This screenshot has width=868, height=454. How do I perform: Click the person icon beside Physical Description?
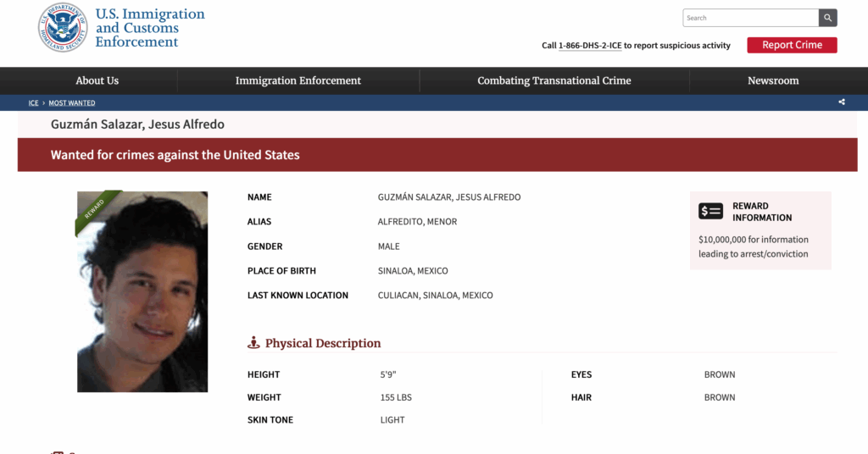[x=253, y=343]
